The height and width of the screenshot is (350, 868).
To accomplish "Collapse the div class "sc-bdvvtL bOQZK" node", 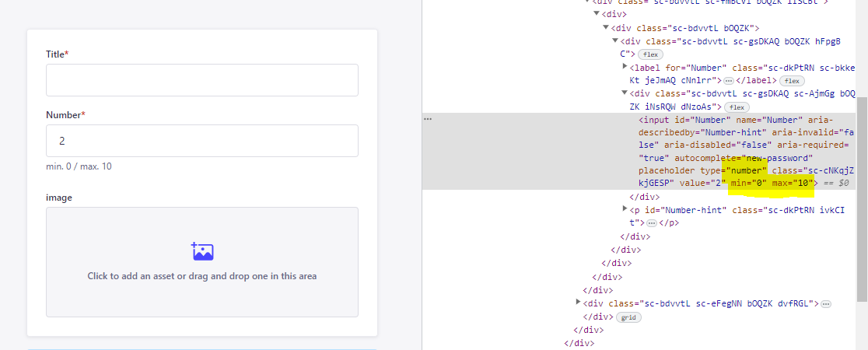I will pos(606,28).
